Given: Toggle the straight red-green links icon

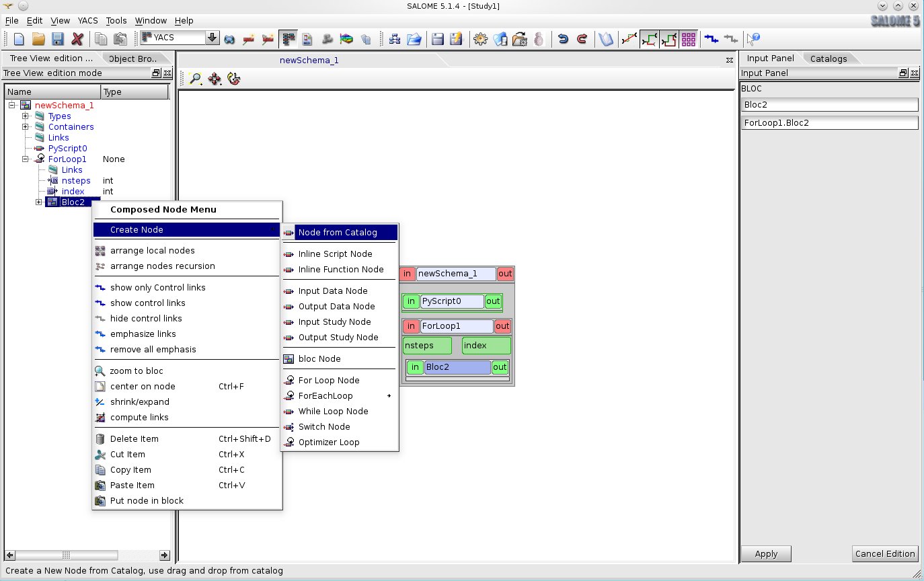Looking at the screenshot, I should (629, 39).
